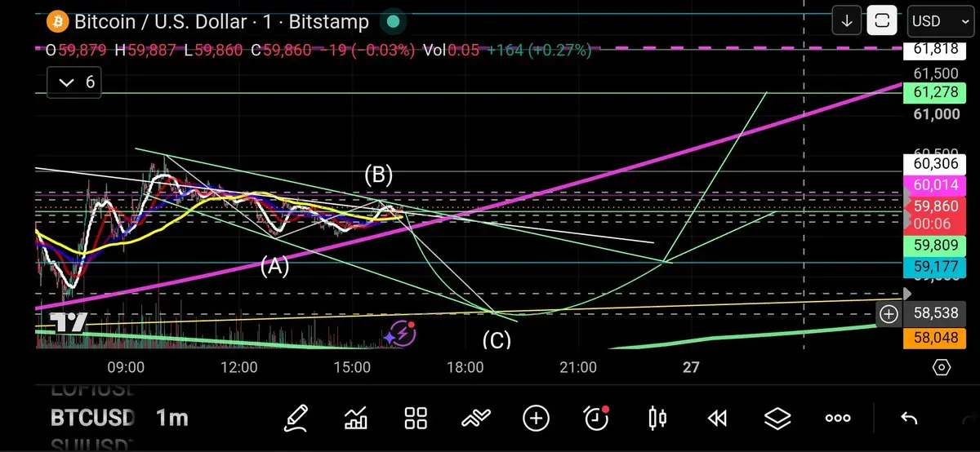The width and height of the screenshot is (980, 452).
Task: Tap the TradingView logo on chart
Action: (67, 322)
